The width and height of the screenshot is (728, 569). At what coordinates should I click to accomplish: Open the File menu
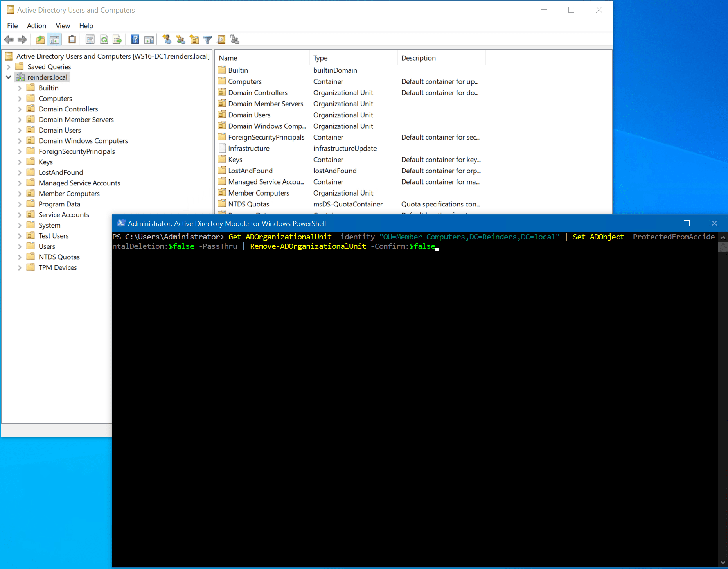[x=13, y=25]
